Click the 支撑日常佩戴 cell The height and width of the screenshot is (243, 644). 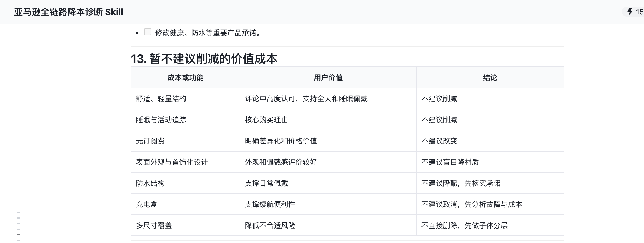pos(328,183)
